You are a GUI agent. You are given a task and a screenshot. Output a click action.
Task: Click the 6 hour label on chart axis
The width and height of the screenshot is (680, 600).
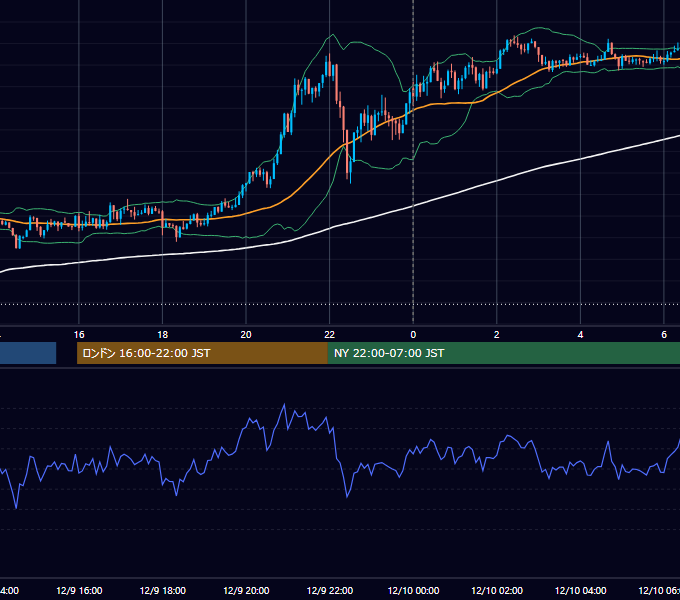pyautogui.click(x=664, y=335)
